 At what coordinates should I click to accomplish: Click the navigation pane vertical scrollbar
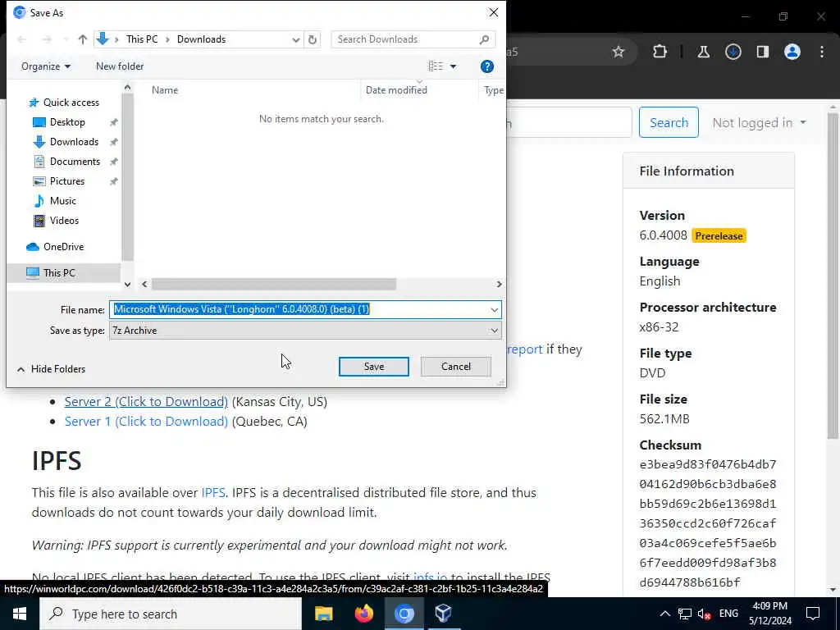127,177
